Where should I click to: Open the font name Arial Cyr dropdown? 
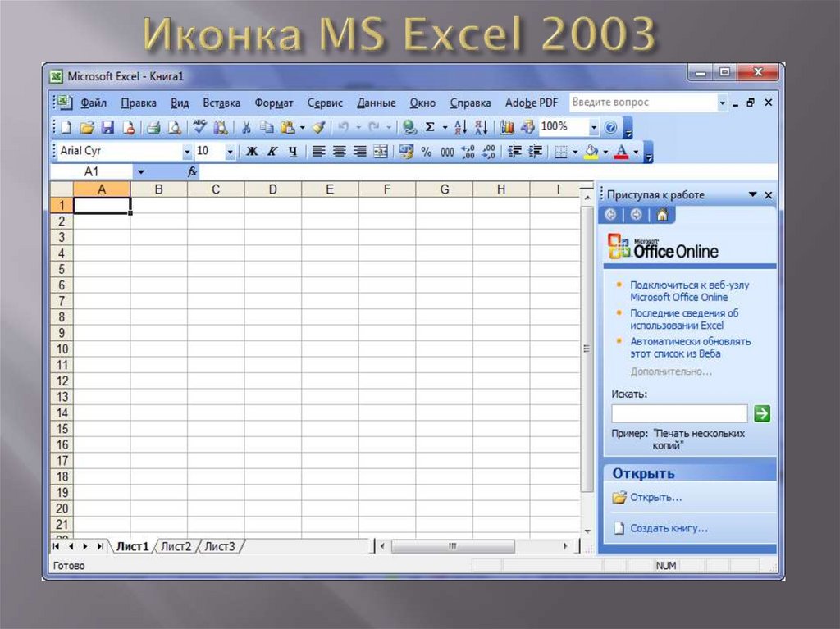coord(187,153)
